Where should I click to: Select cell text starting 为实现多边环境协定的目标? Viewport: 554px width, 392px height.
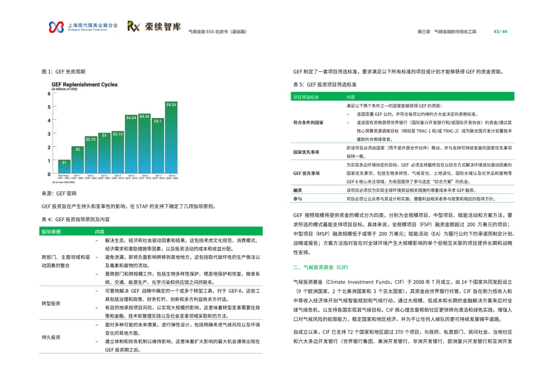[x=429, y=173]
